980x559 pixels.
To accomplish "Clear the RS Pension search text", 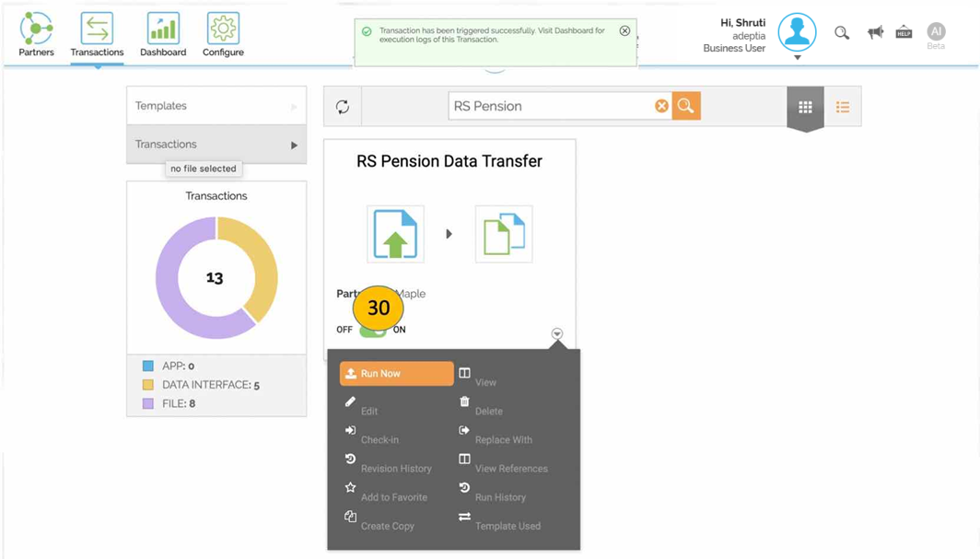I will pyautogui.click(x=661, y=106).
